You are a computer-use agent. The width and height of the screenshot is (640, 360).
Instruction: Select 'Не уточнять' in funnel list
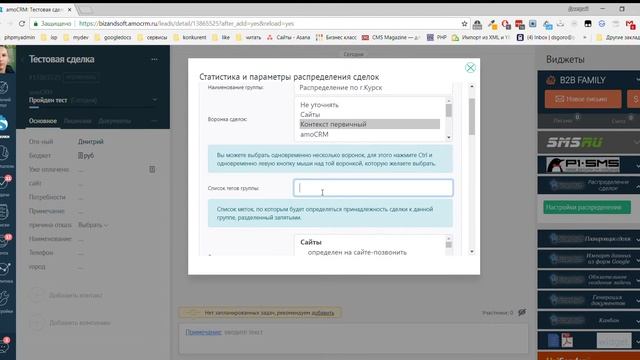click(x=319, y=105)
